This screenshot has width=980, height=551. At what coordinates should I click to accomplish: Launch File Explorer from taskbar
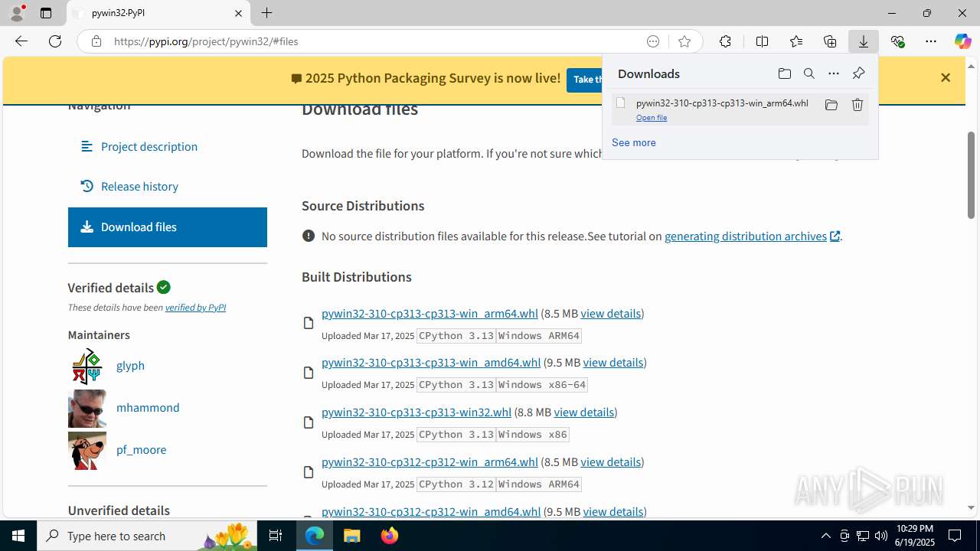(x=351, y=536)
